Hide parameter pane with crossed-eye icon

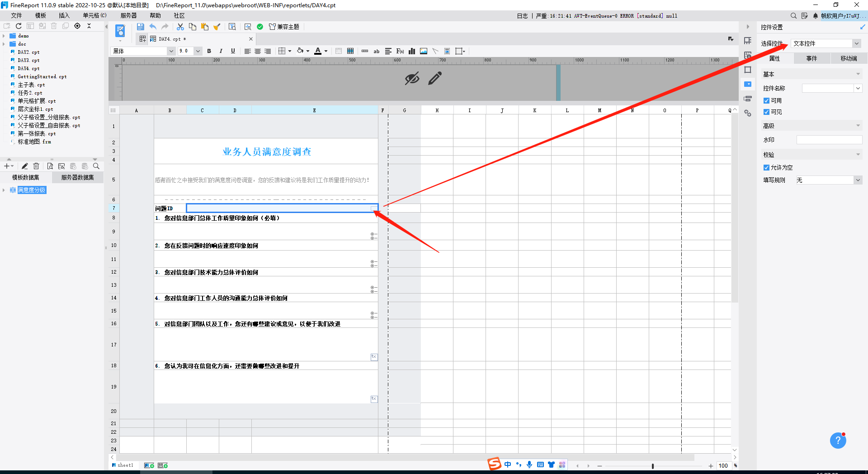tap(412, 79)
